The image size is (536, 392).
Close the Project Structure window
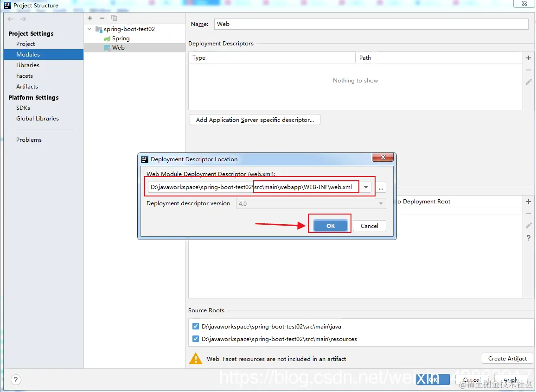(x=524, y=3)
